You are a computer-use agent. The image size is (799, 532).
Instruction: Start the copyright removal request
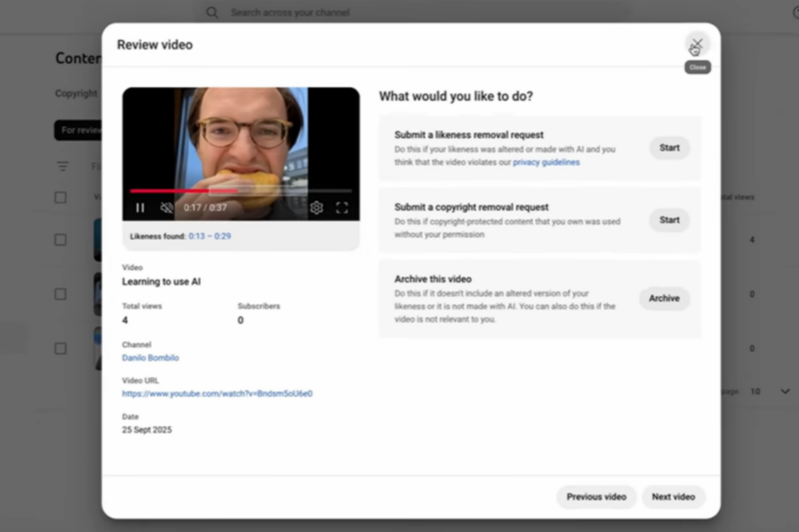(x=669, y=220)
